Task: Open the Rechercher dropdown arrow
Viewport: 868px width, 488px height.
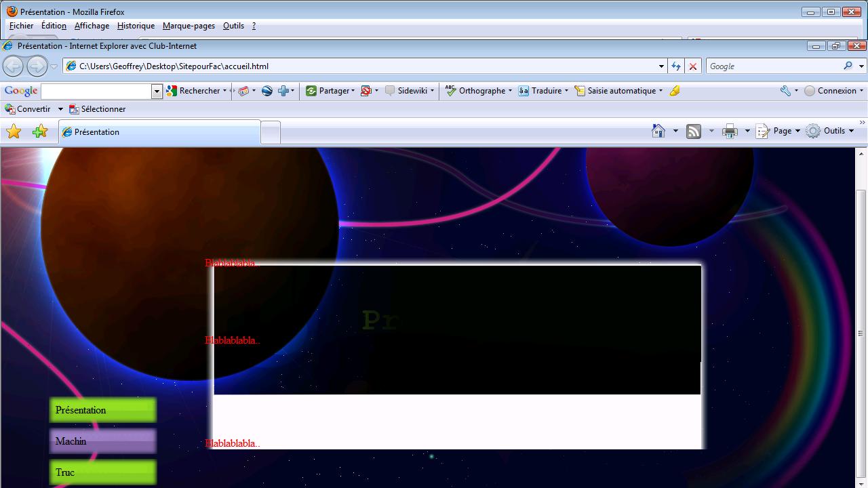Action: point(224,91)
